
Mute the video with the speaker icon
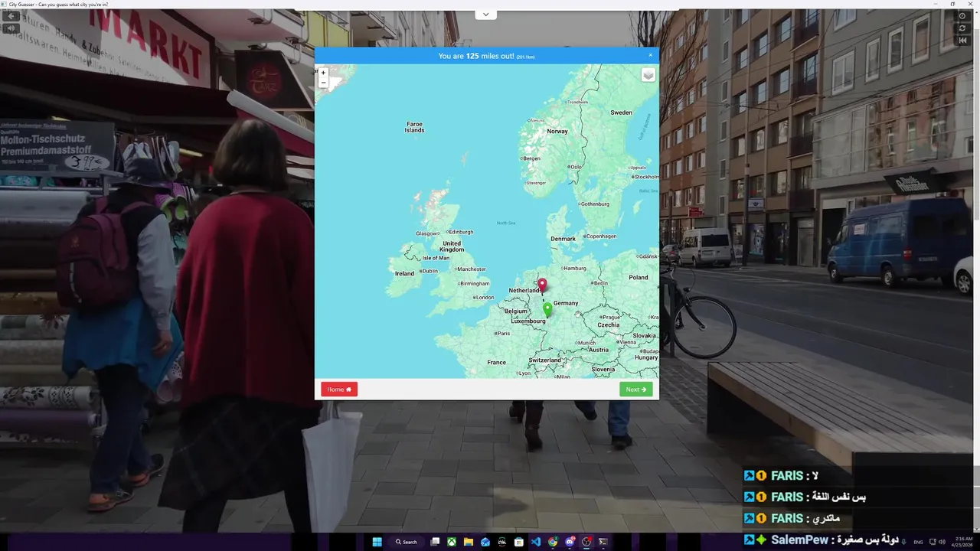click(11, 28)
